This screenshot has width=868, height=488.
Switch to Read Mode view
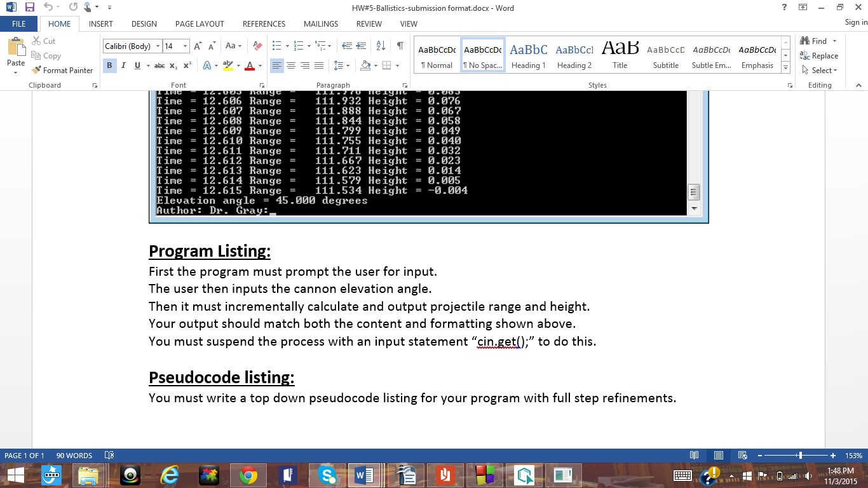tap(695, 456)
